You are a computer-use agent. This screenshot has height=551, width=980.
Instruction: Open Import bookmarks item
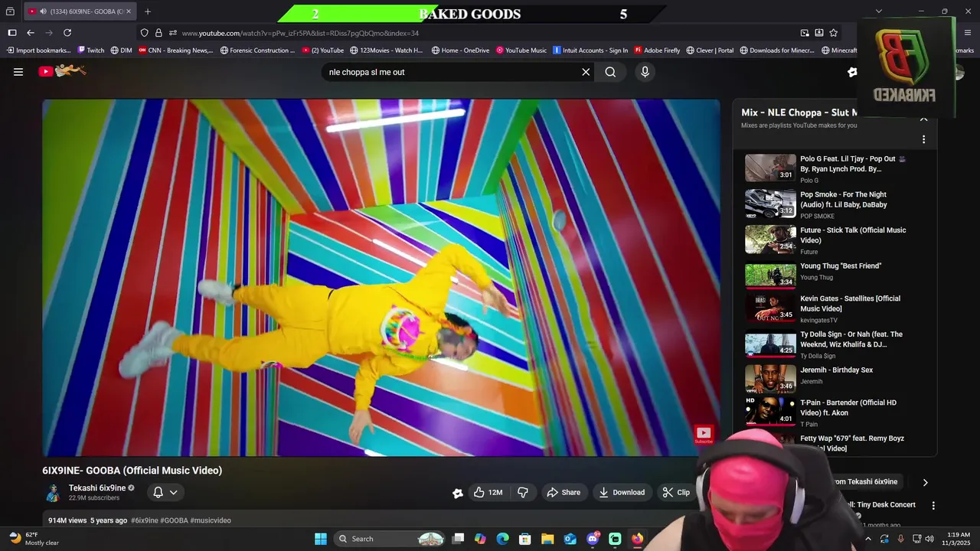click(38, 51)
